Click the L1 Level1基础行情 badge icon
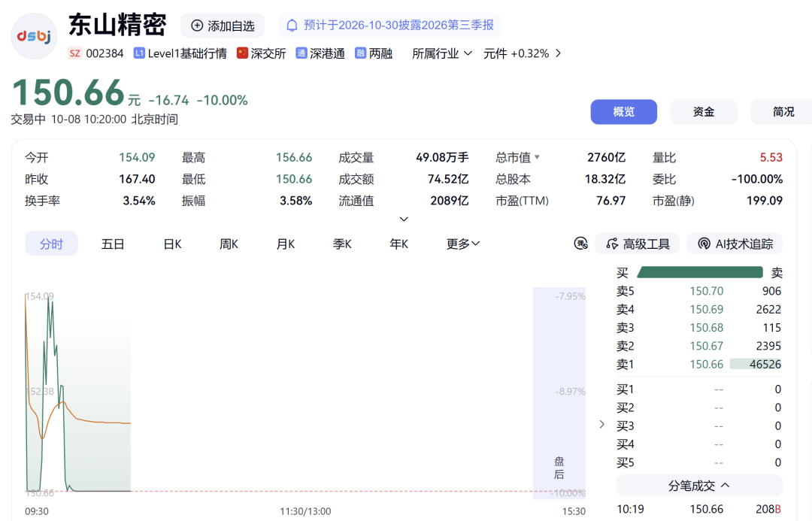Screen dimensions: 812x521 [x=139, y=53]
